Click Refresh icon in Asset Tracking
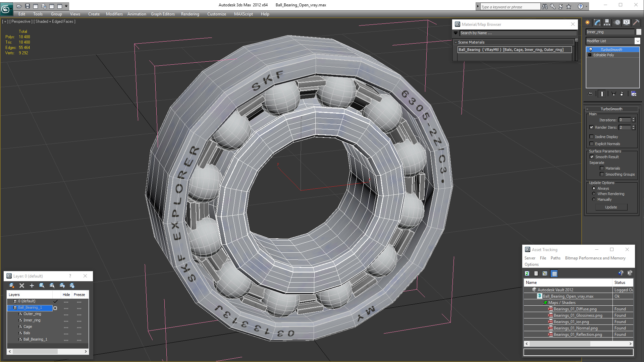This screenshot has width=644, height=362. coord(527,274)
